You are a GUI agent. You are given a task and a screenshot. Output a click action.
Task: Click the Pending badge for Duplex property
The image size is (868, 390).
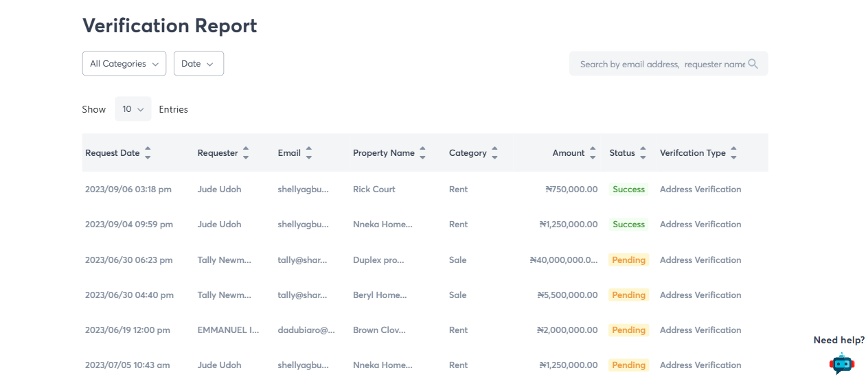pyautogui.click(x=628, y=260)
